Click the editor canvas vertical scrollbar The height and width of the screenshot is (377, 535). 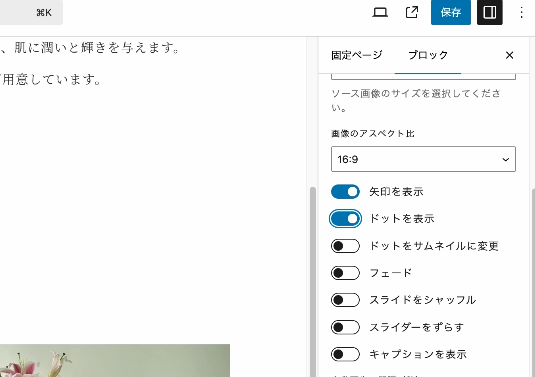coord(313,282)
